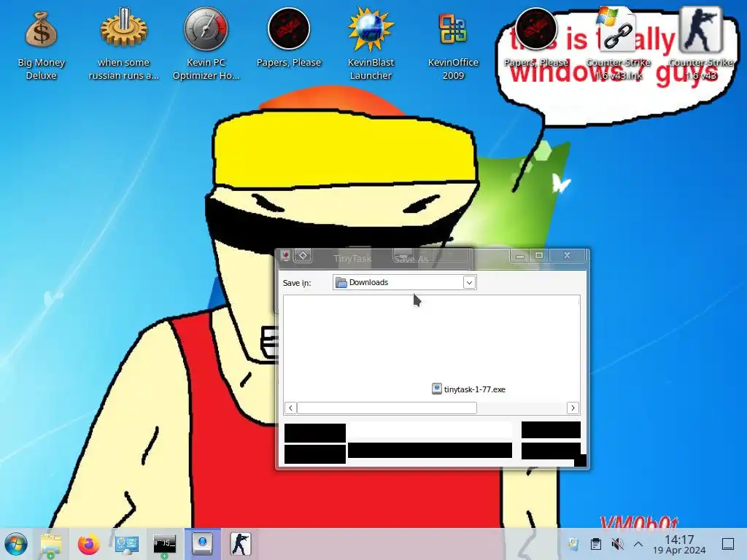Image resolution: width=747 pixels, height=560 pixels.
Task: Click the left arrow of the file list scrollbar
Action: click(x=290, y=408)
